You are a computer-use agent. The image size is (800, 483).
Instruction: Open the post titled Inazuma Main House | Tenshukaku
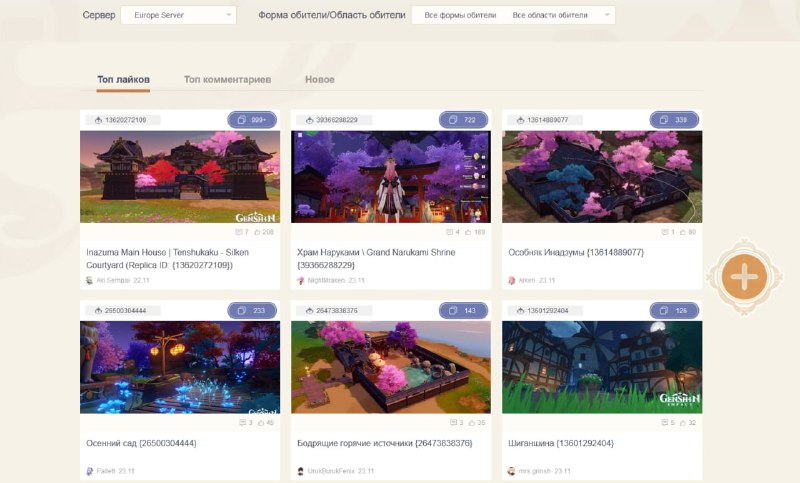[x=167, y=259]
